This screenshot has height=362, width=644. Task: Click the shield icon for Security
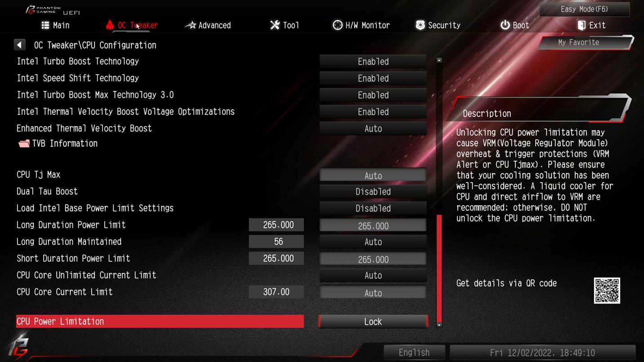(420, 25)
